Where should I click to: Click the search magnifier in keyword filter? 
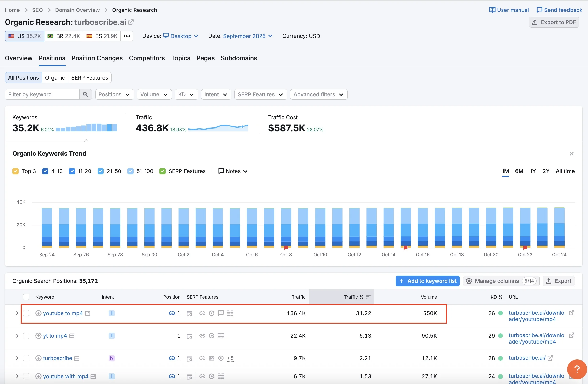pyautogui.click(x=85, y=94)
